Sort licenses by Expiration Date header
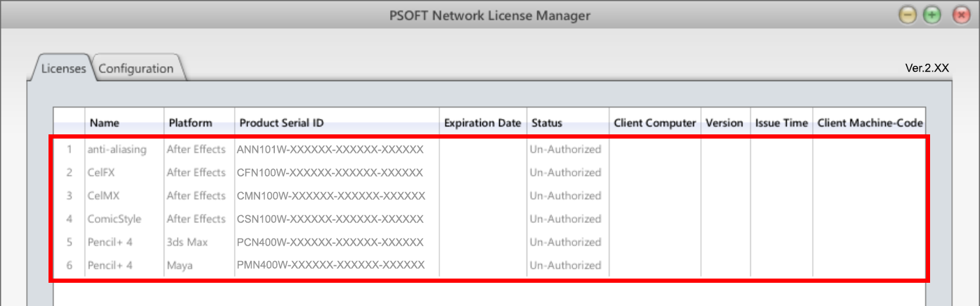 482,123
